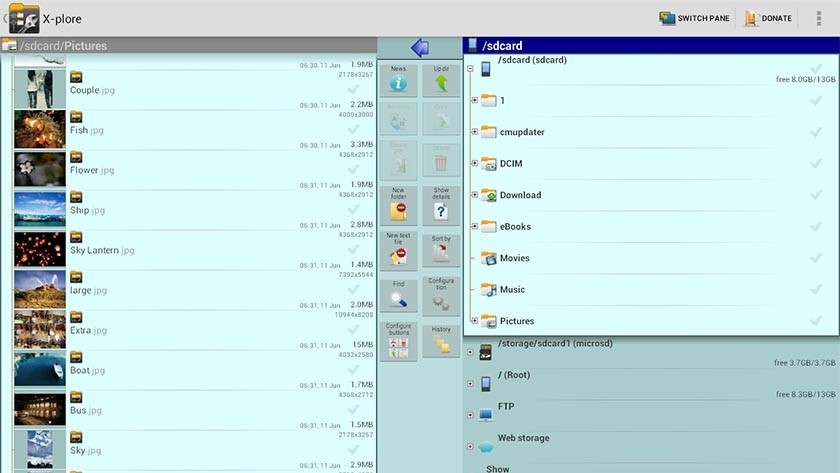Select the large.jpg file name
The image size is (840, 473).
[88, 290]
